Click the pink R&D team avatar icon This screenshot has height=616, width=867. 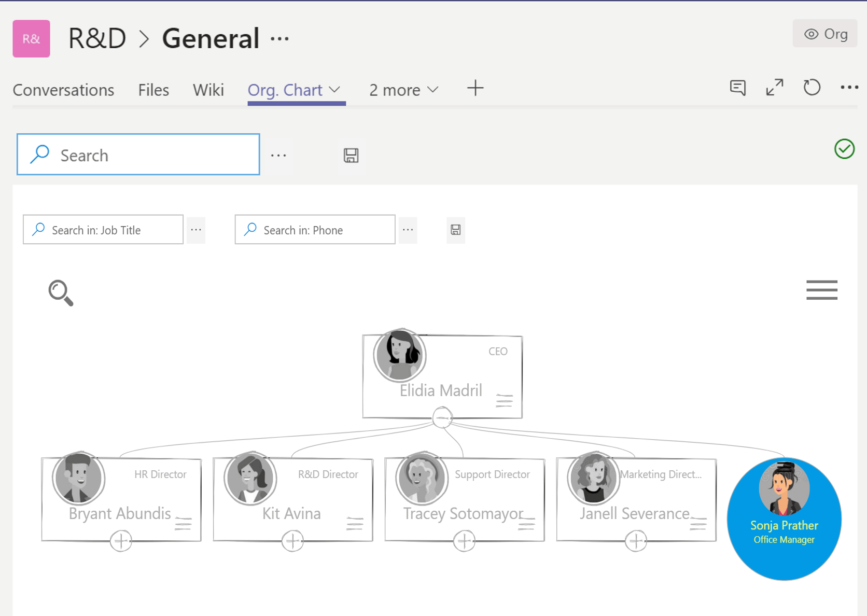click(31, 38)
